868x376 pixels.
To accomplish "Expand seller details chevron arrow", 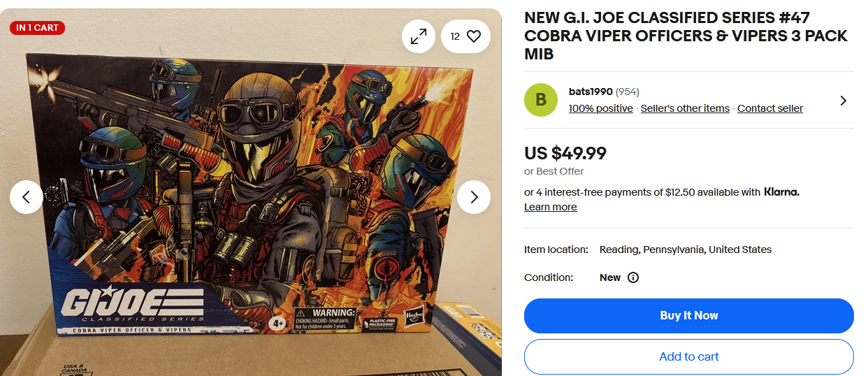I will click(x=843, y=101).
